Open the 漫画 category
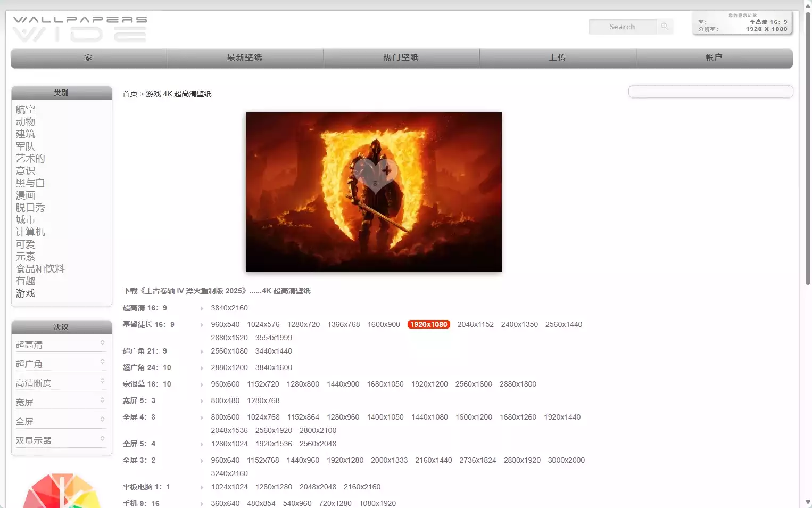 (x=26, y=195)
